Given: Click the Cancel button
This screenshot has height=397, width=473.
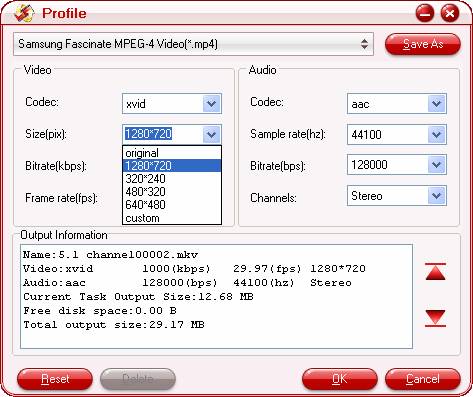Looking at the screenshot, I should 423,379.
